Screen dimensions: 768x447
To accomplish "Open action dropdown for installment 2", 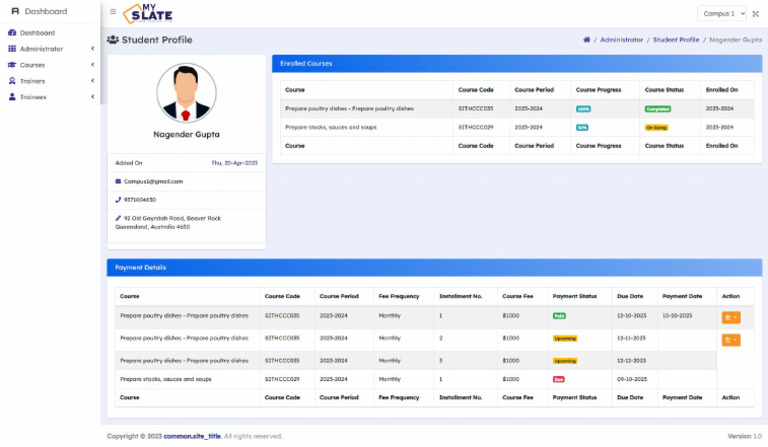I will click(x=730, y=340).
